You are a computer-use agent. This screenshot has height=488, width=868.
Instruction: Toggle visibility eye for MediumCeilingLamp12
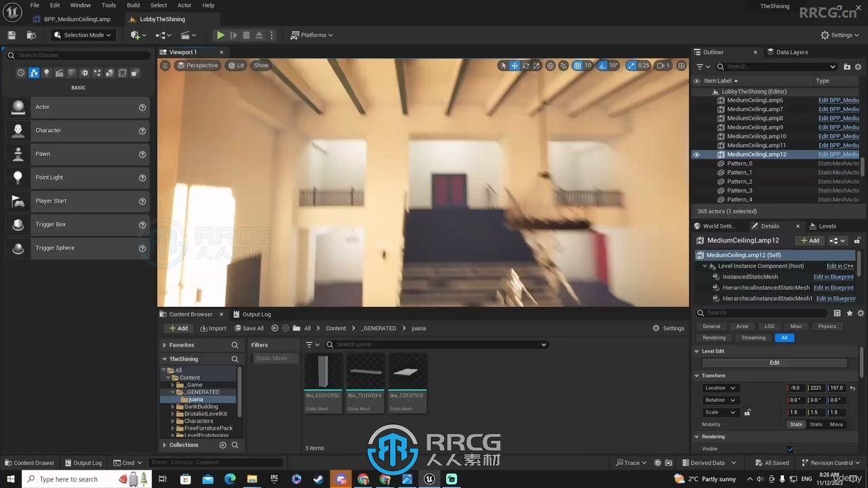coord(696,155)
